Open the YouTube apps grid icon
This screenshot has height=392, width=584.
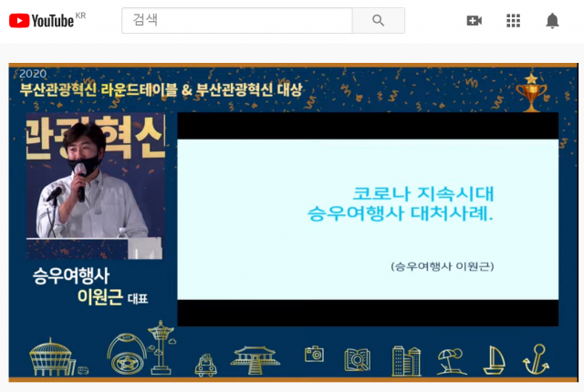513,20
